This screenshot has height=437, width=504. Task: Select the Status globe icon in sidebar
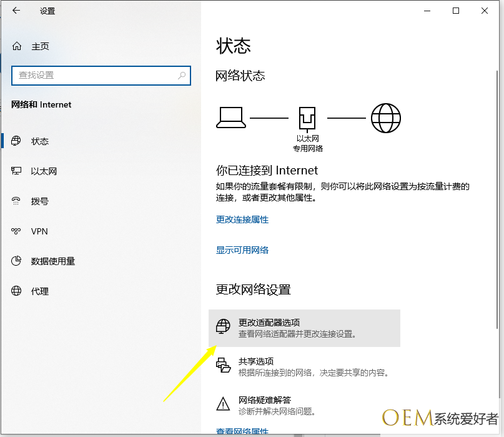coord(17,141)
